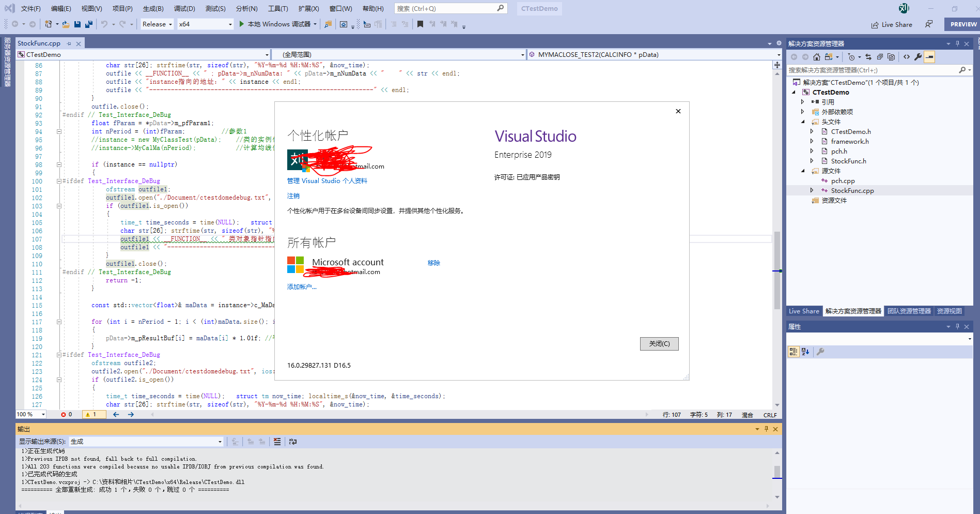Click the 添加帐户... add account link
Screen dimensions: 980x514
click(302, 287)
